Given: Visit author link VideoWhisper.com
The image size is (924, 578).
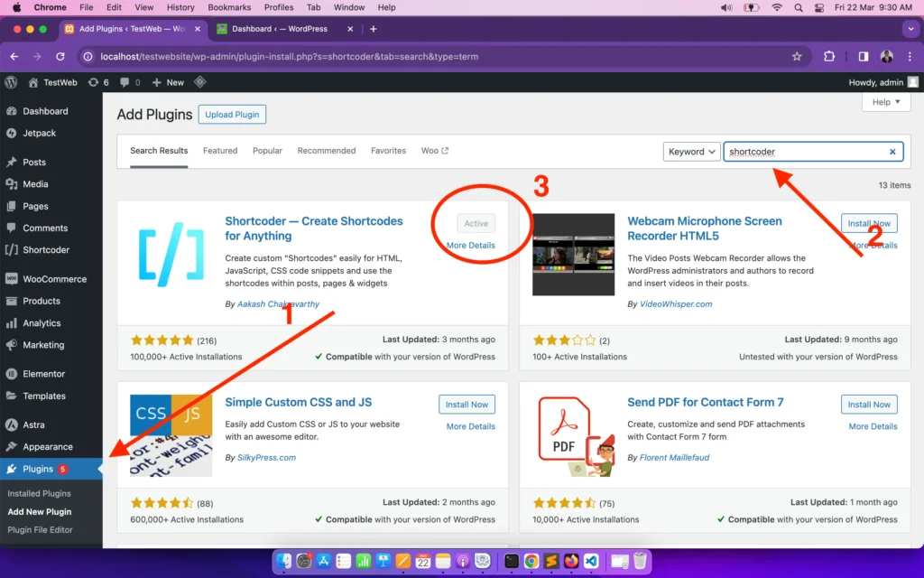Looking at the screenshot, I should coord(676,304).
